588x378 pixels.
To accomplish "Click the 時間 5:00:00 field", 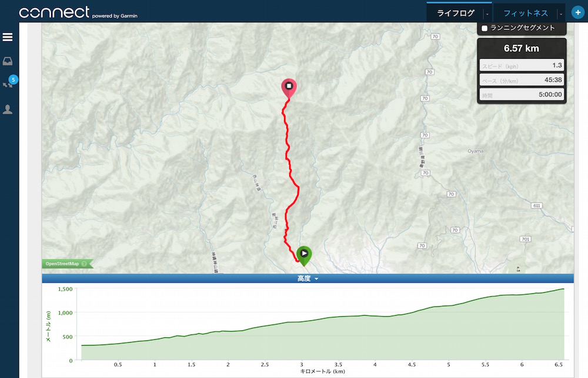I will coord(522,94).
